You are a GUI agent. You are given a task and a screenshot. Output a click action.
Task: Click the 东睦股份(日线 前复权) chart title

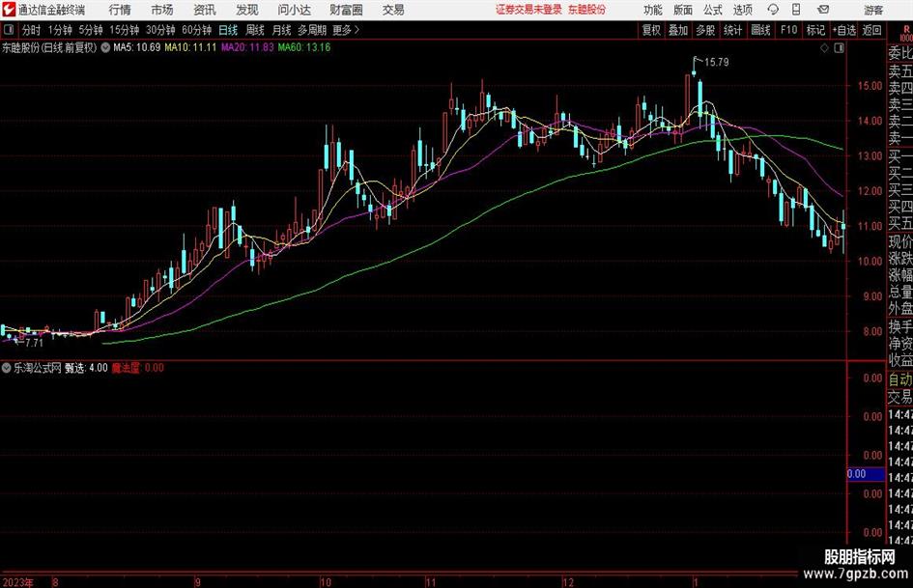pos(49,47)
